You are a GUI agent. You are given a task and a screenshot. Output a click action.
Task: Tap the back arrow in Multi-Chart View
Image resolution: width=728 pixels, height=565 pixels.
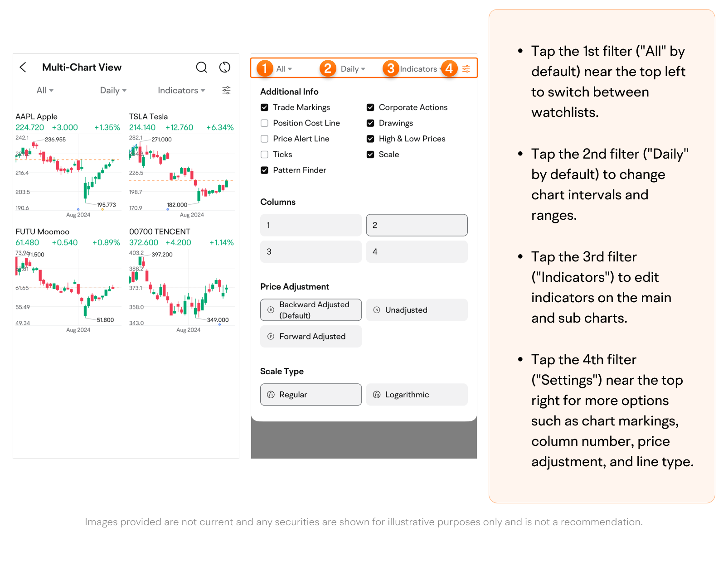click(x=23, y=68)
